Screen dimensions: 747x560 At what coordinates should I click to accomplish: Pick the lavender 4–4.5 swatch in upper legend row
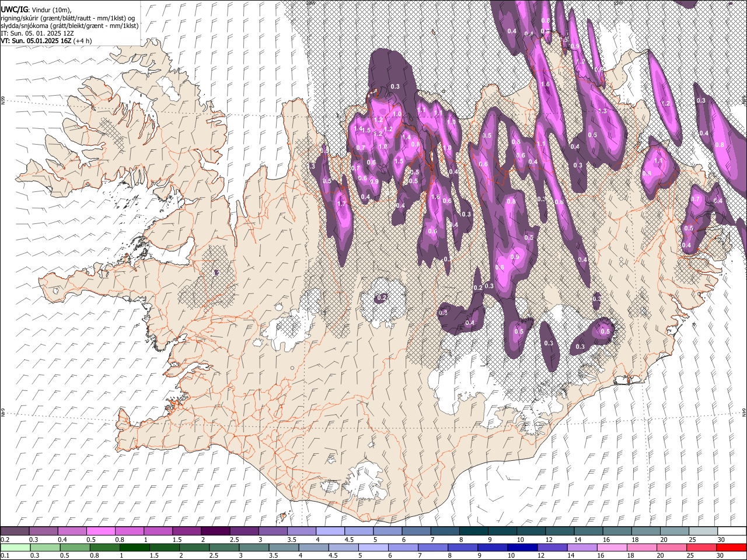pyautogui.click(x=330, y=531)
